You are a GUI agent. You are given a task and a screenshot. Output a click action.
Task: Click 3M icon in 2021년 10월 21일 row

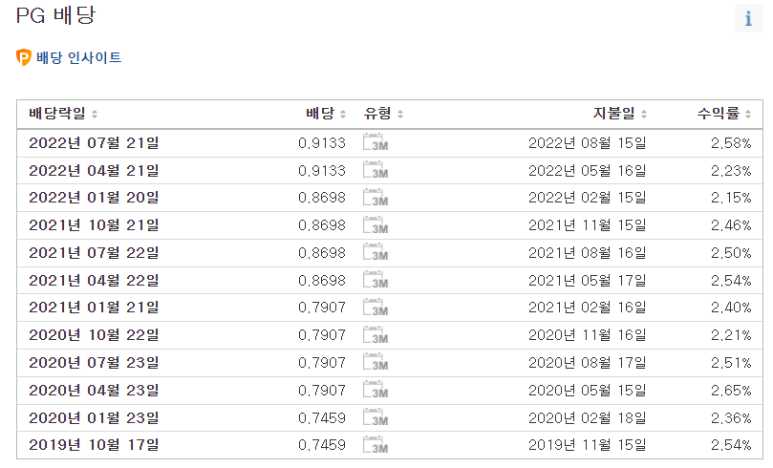coord(375,225)
